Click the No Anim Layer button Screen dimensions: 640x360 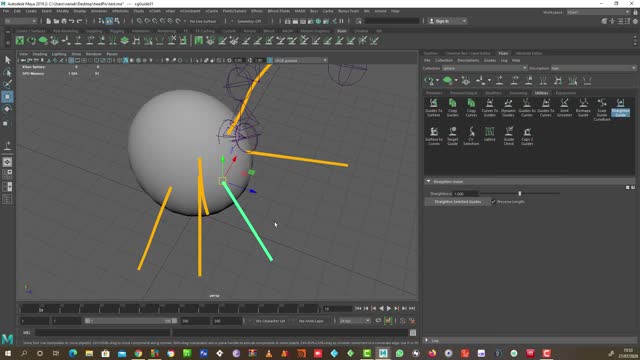pos(311,321)
